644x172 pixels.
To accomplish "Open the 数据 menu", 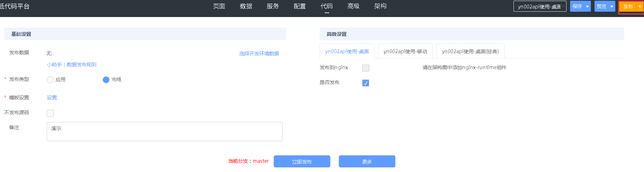I will (x=246, y=6).
